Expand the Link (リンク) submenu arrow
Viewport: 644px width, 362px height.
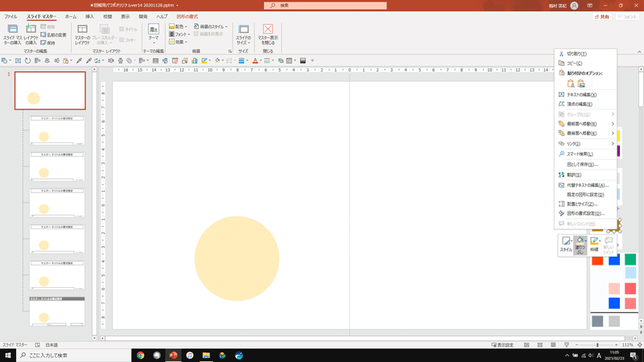coord(613,144)
